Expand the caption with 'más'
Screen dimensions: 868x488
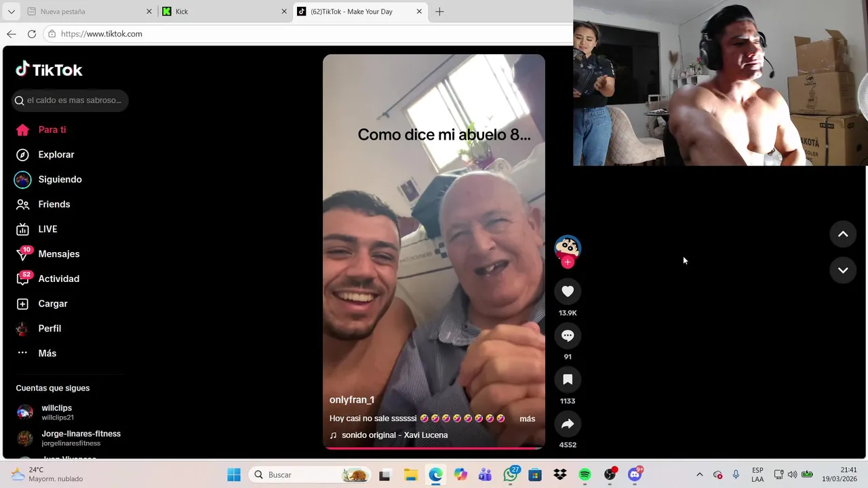click(x=528, y=419)
